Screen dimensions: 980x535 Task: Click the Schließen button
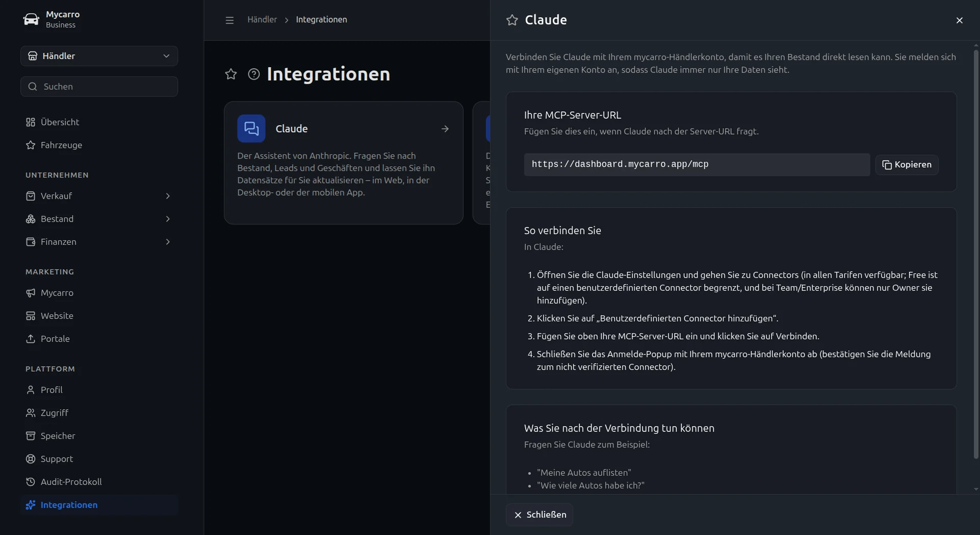(539, 515)
